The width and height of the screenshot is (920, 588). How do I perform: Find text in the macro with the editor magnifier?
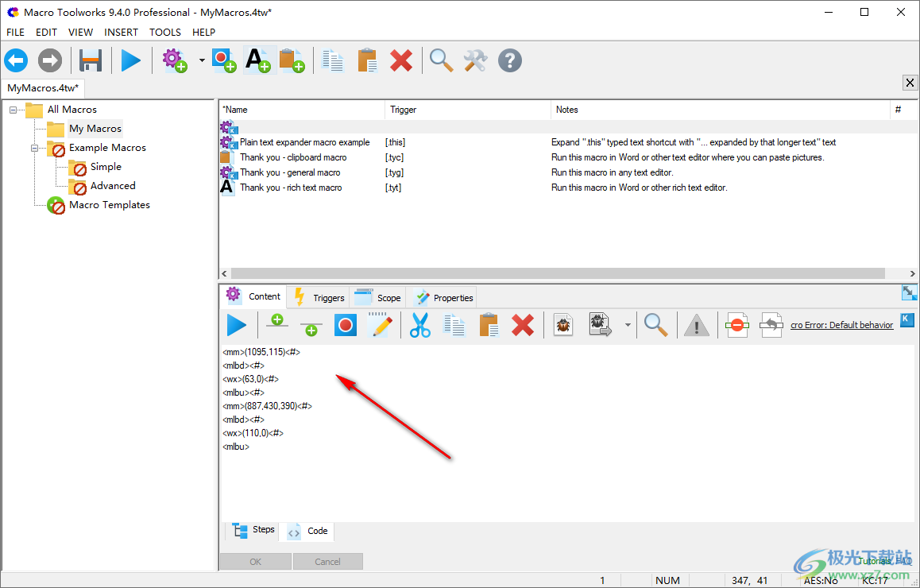655,325
